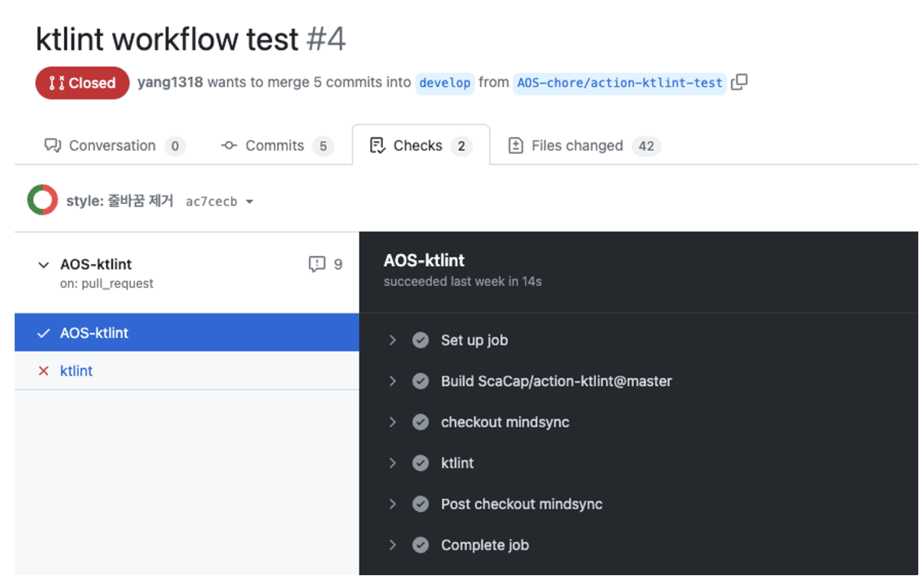Click the Conversation speech bubble icon
Screen dimensions: 924x579
(x=52, y=145)
